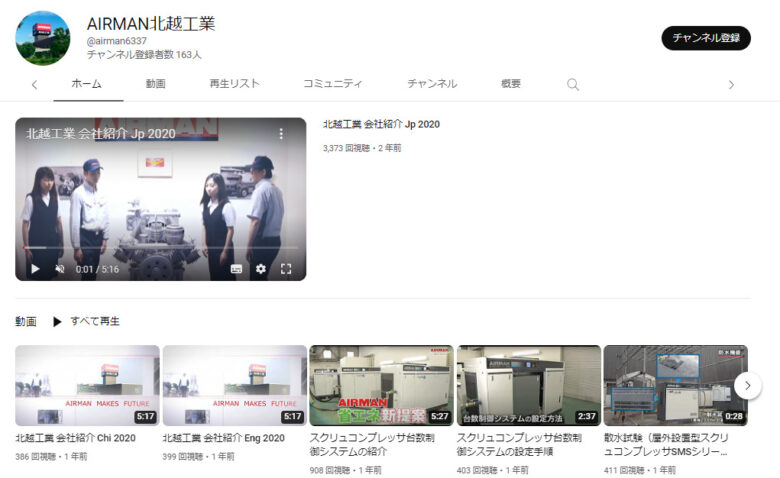Select the ホーム tab
780x478 pixels.
87,84
